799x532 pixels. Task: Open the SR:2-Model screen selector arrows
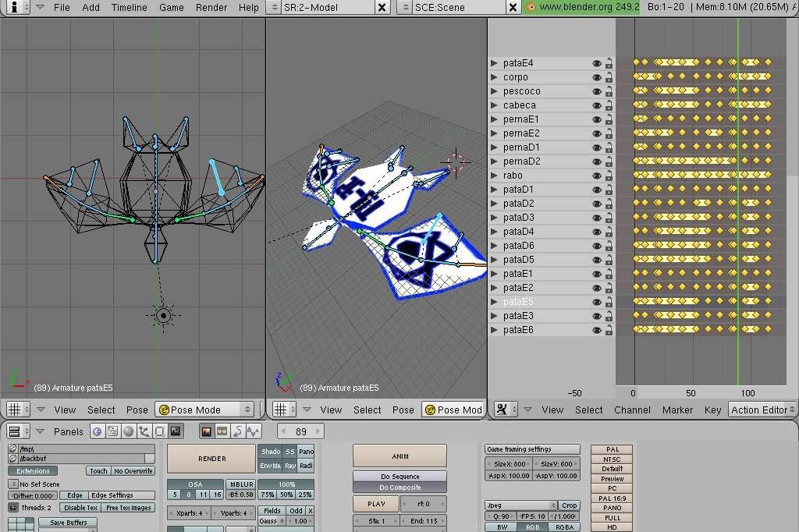click(274, 7)
